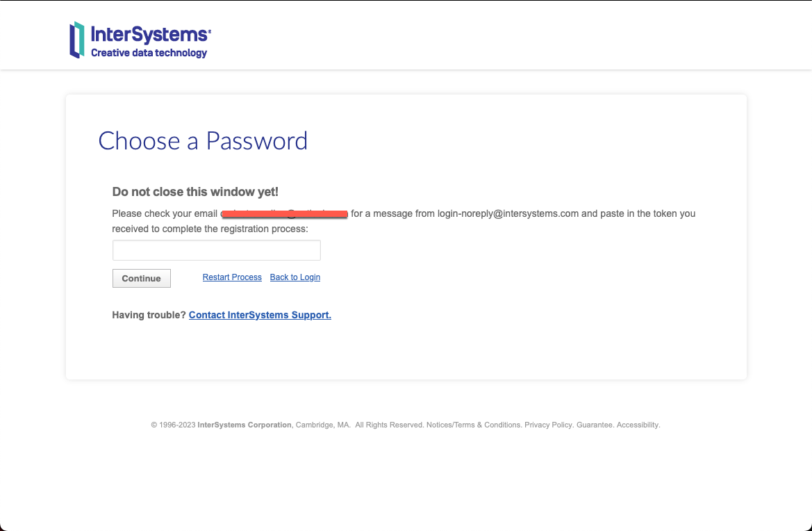
Task: Click the redacted email address
Action: point(284,214)
